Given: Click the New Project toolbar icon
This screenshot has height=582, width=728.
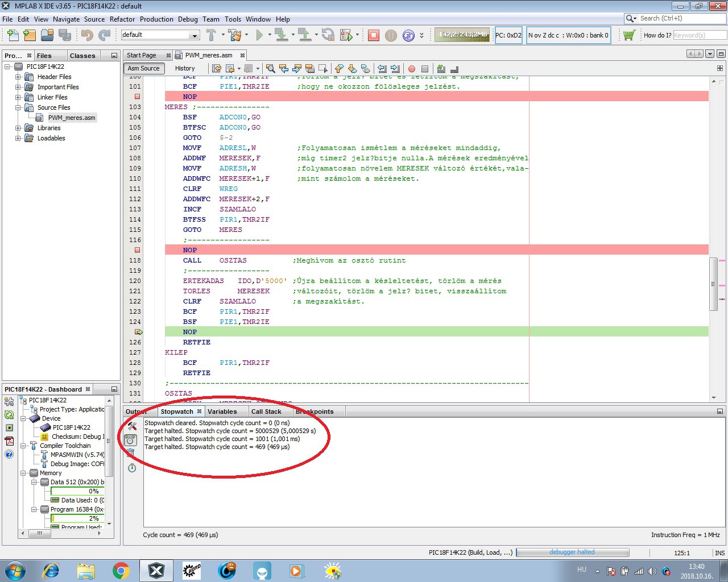Looking at the screenshot, I should [x=30, y=35].
